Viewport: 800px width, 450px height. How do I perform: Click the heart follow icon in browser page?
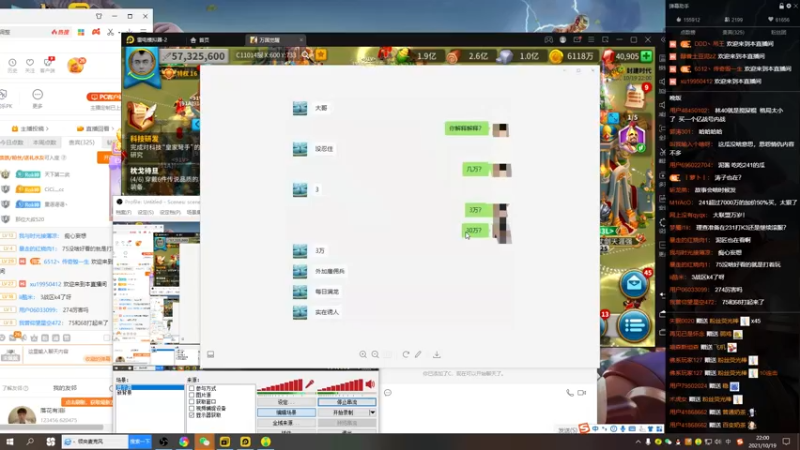[30, 63]
